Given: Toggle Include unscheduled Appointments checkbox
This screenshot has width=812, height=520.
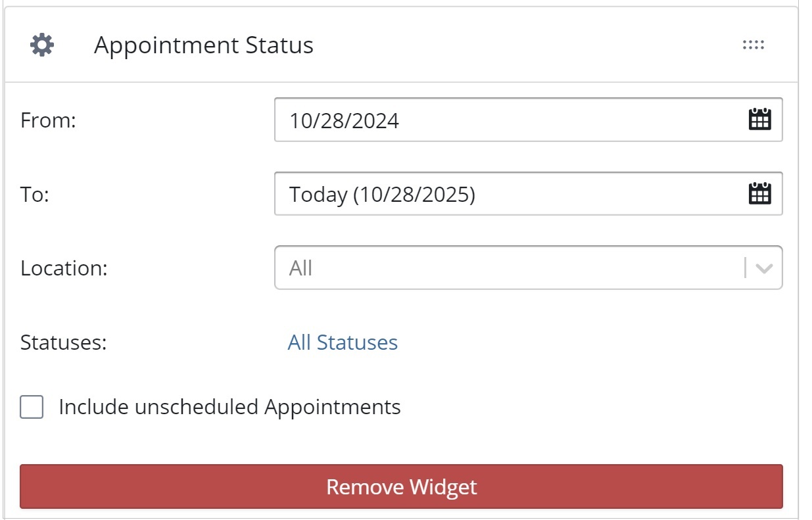Looking at the screenshot, I should (32, 407).
